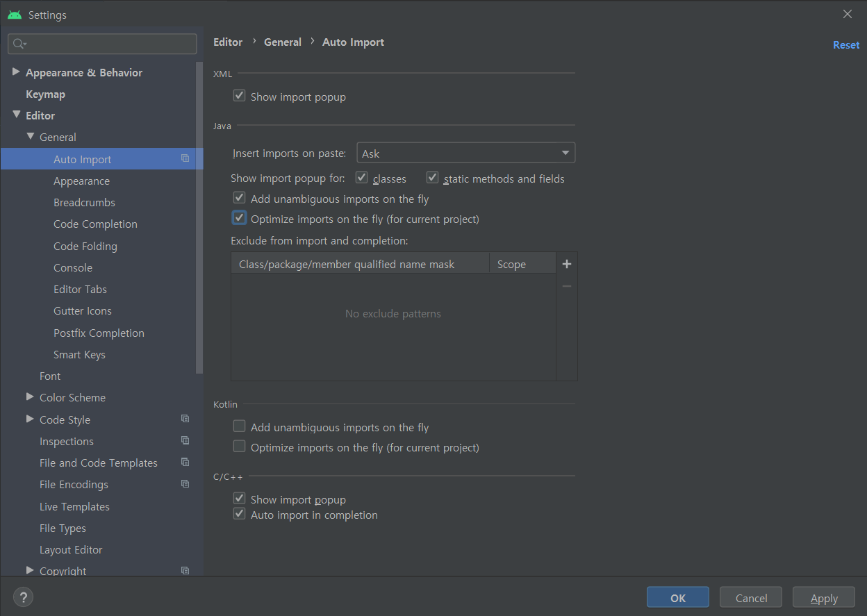867x616 pixels.
Task: Toggle popup for static methods and fields
Action: coord(432,178)
